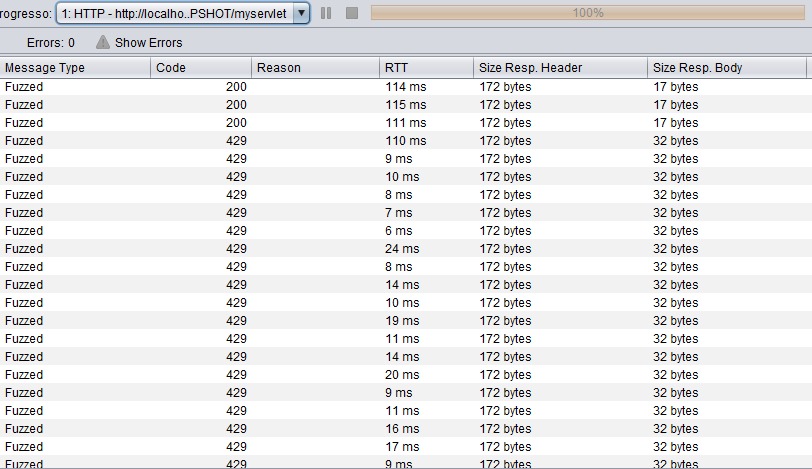Select the Fuzzed row with RTT 114 ms
Image resolution: width=812 pixels, height=469 pixels.
pos(406,86)
